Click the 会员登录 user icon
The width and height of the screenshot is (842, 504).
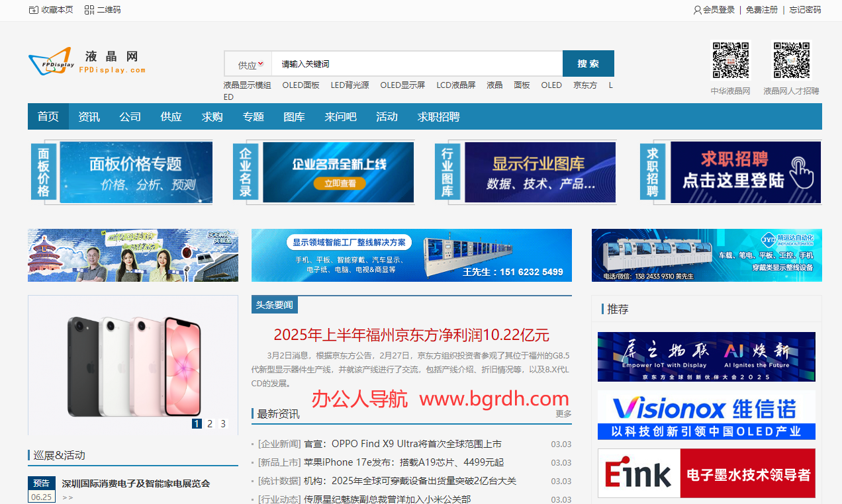tap(698, 10)
